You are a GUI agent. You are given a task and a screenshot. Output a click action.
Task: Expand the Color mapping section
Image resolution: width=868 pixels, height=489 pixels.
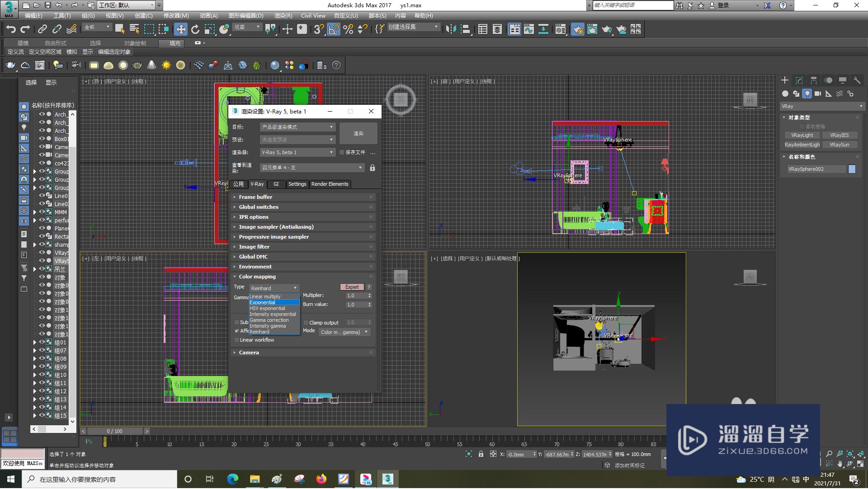pyautogui.click(x=258, y=277)
